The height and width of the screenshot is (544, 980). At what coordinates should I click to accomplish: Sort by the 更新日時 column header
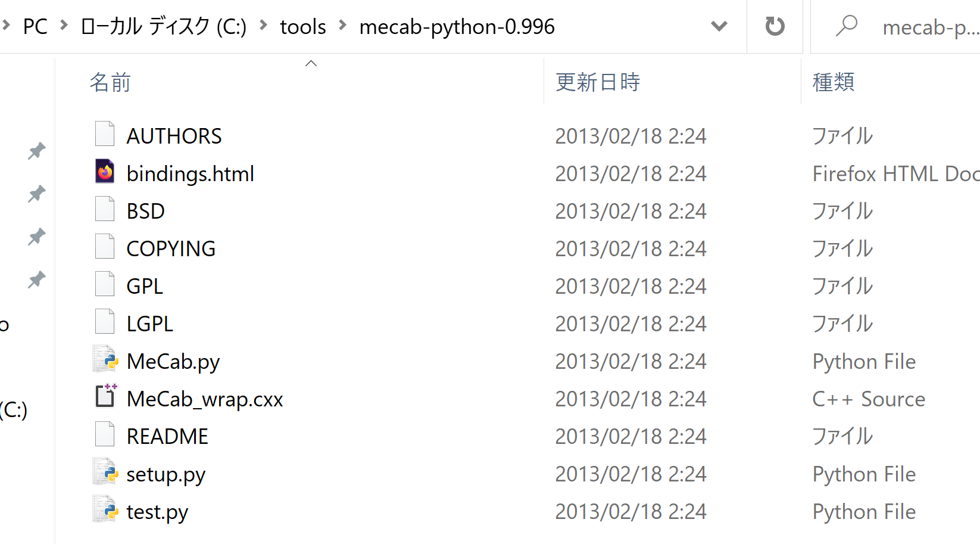pos(598,82)
